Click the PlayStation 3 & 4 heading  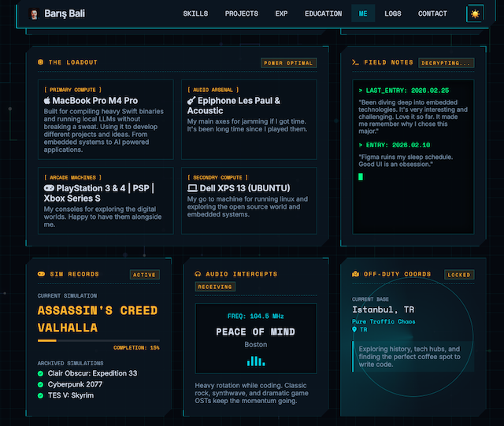(x=99, y=193)
